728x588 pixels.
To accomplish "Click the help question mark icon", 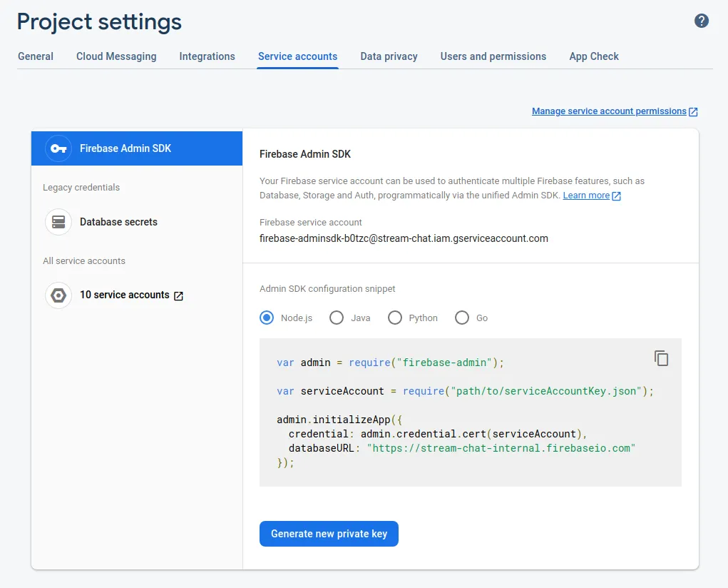I will pos(702,21).
